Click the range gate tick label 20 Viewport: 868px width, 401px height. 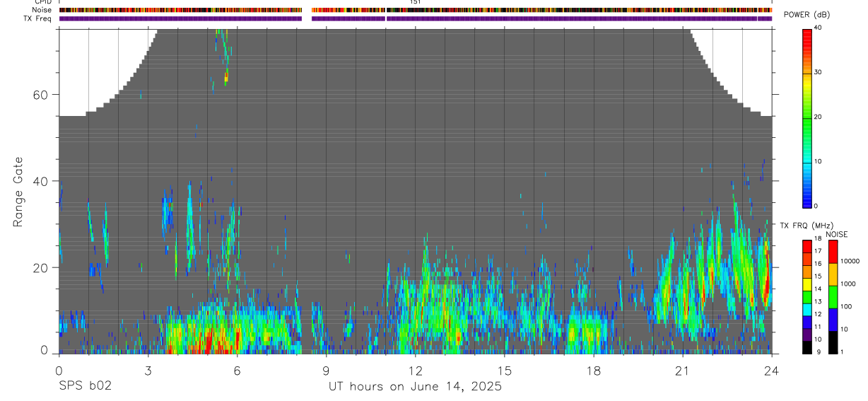(40, 267)
